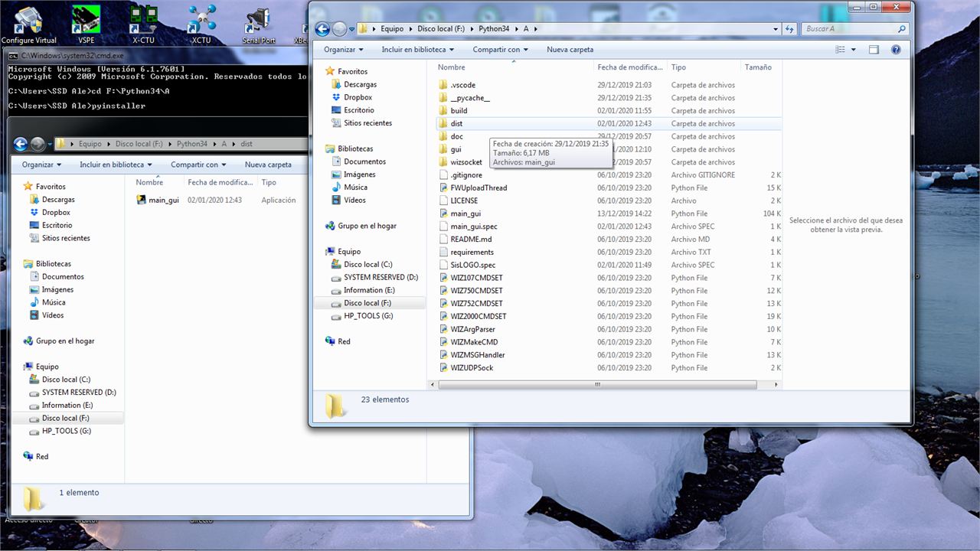Select the XCTU desktop icon with blue nodes
The width and height of the screenshot is (980, 551).
tap(201, 24)
